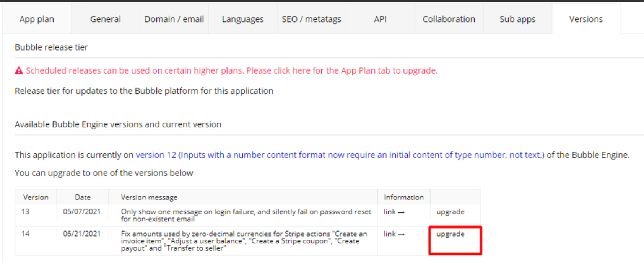Open the current version 12 description link
This screenshot has height=263, width=644.
[x=340, y=155]
